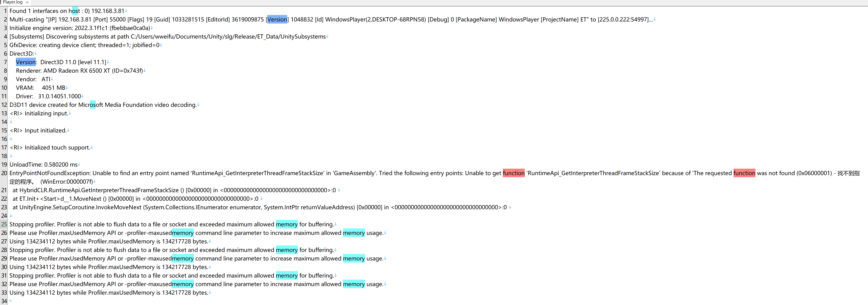Click highlighted 'memory' before 'usage.' on line 29

[x=354, y=259]
